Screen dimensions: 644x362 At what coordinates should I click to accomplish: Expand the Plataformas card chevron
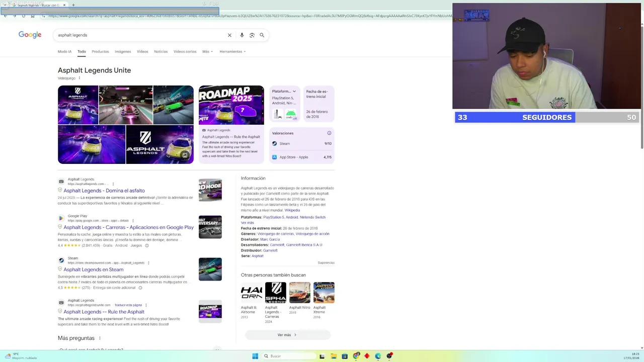(x=294, y=92)
